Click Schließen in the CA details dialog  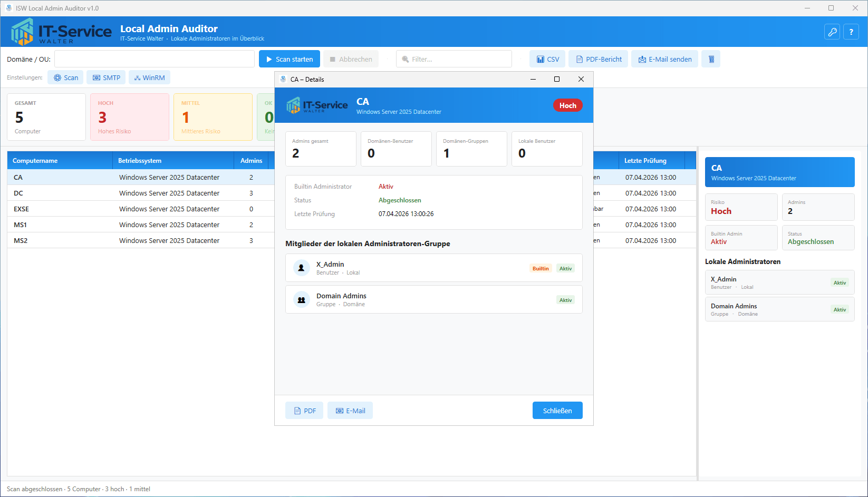coord(557,411)
